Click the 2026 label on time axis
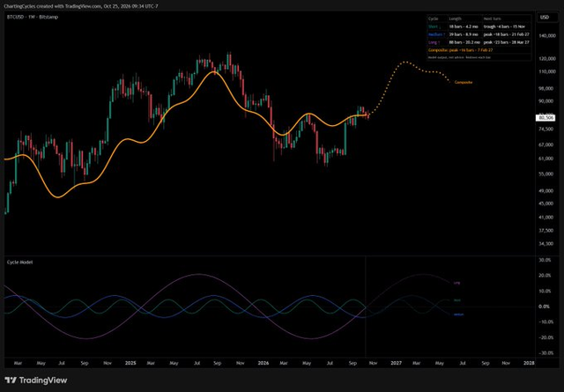 click(263, 363)
